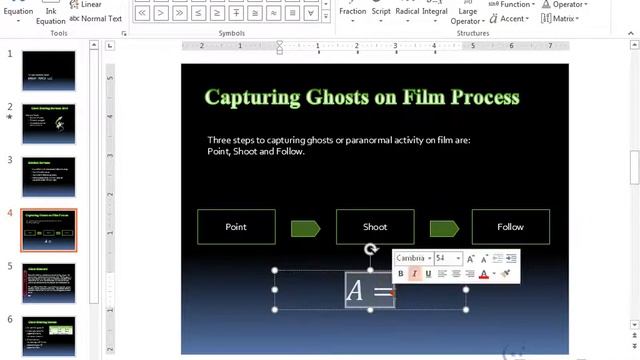Insert the almost-equal (≈) symbol
Image resolution: width=640 pixels, height=360 pixels.
coord(273,13)
